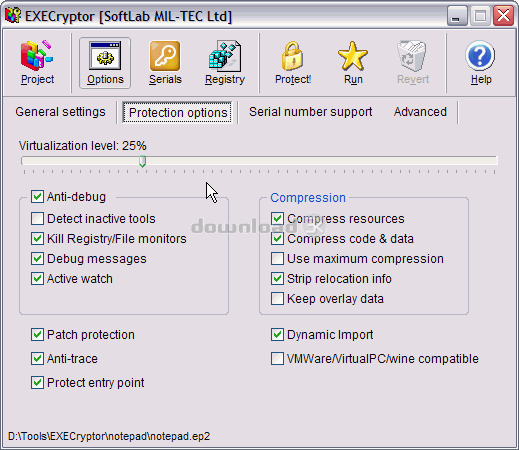Switch to Serial number support tab
The height and width of the screenshot is (450, 519).
311,112
